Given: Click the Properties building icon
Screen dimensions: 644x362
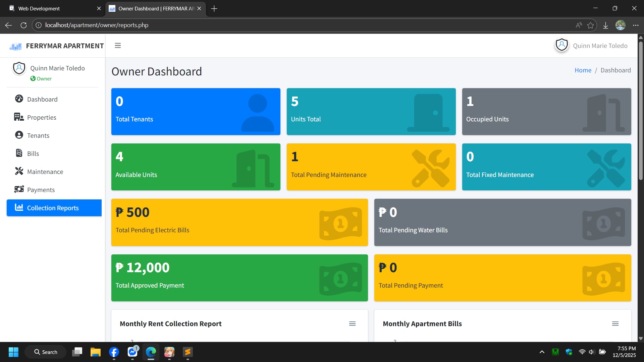Looking at the screenshot, I should click(19, 117).
